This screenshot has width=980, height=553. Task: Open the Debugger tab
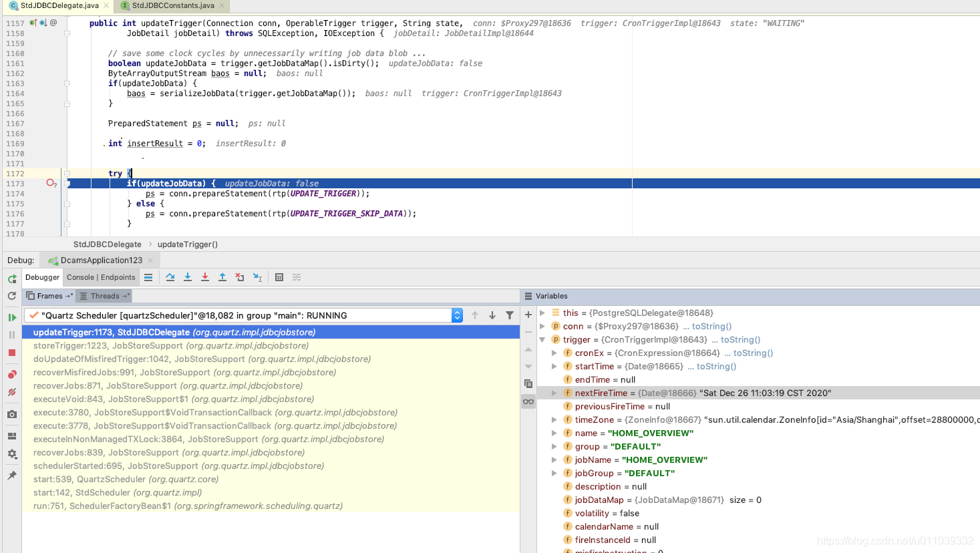[x=42, y=277]
